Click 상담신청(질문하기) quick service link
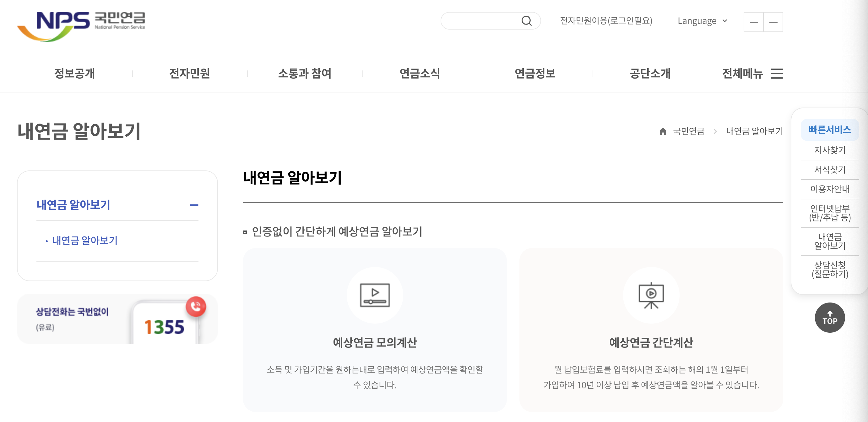 click(830, 269)
